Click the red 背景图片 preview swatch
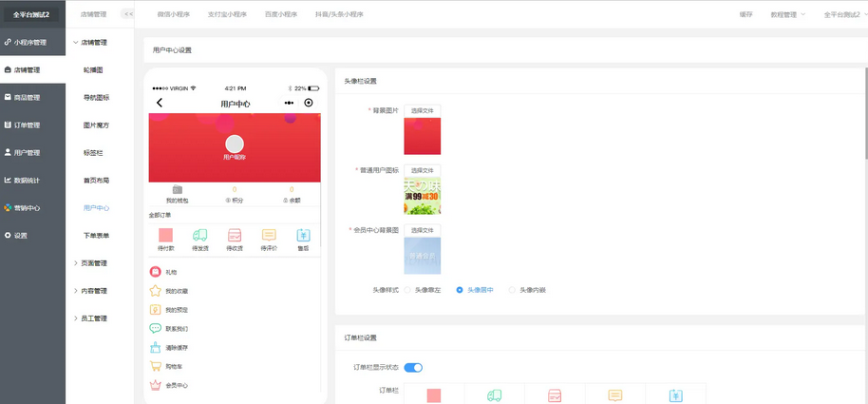This screenshot has height=404, width=868. [422, 136]
